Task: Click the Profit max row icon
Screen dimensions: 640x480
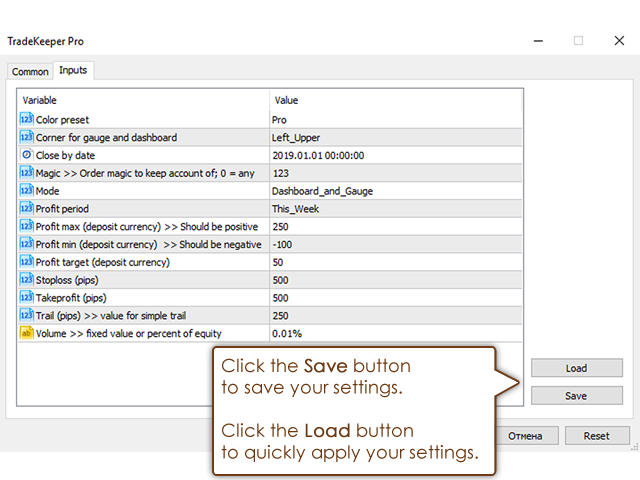Action: (x=27, y=226)
